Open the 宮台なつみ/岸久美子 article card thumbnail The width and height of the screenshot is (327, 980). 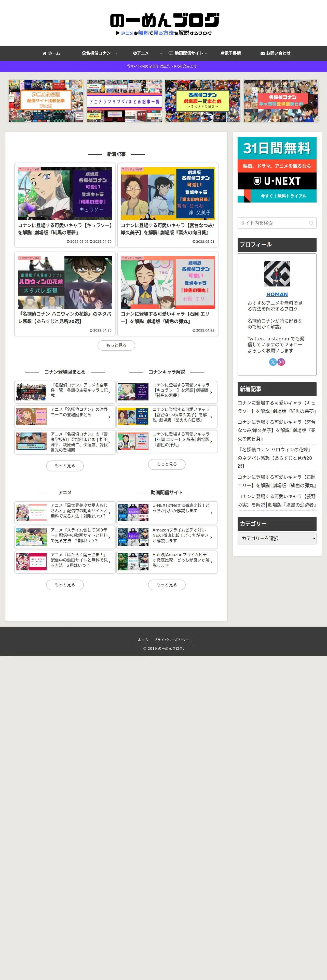pyautogui.click(x=168, y=193)
